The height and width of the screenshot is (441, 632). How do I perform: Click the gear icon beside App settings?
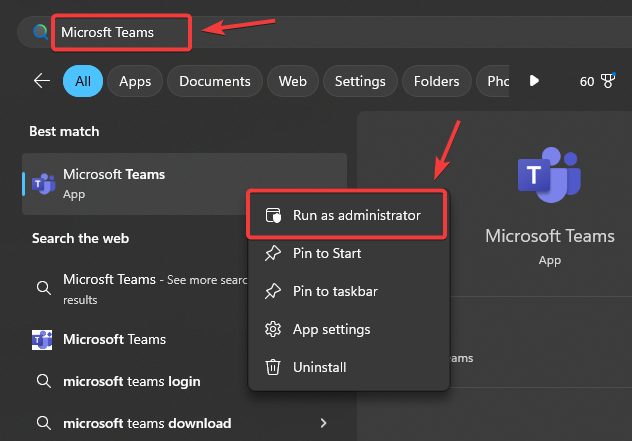273,329
